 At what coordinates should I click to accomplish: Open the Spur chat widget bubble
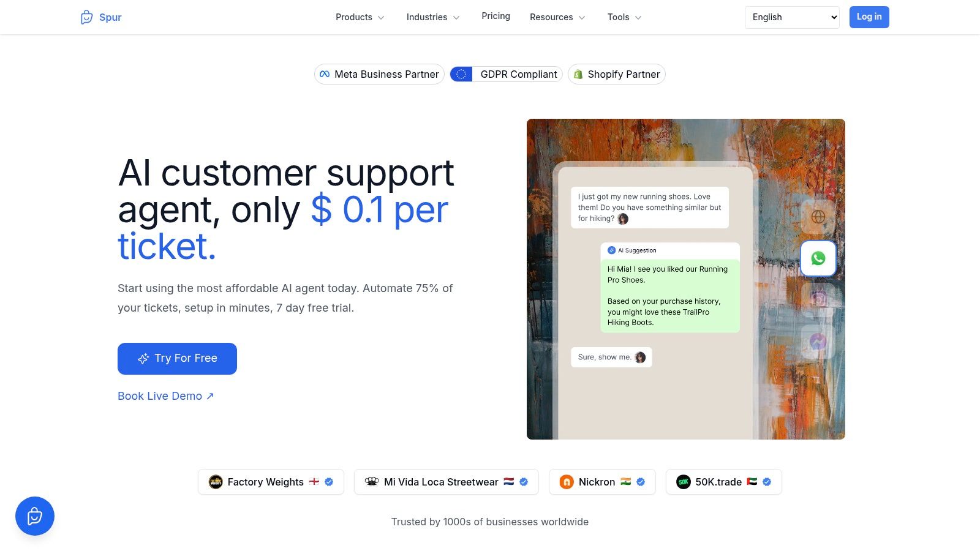coord(35,516)
